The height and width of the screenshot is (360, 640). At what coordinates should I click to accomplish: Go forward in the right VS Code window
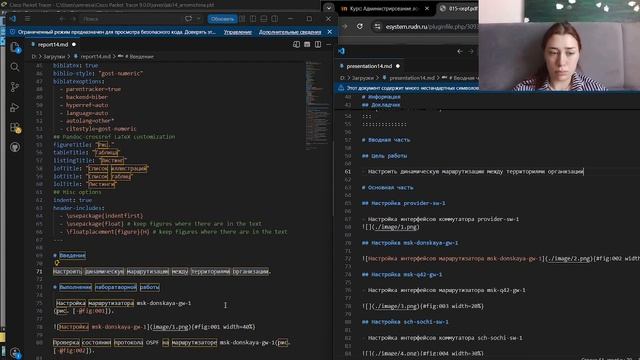click(x=471, y=51)
